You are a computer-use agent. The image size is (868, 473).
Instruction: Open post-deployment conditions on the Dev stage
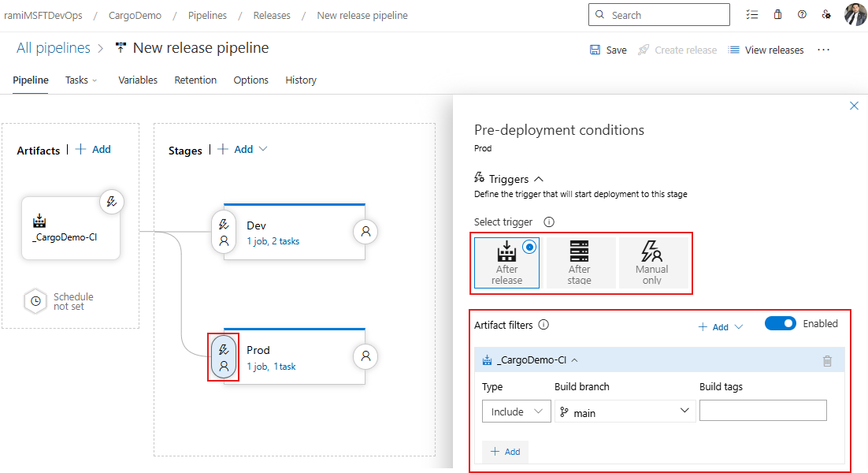pos(365,231)
